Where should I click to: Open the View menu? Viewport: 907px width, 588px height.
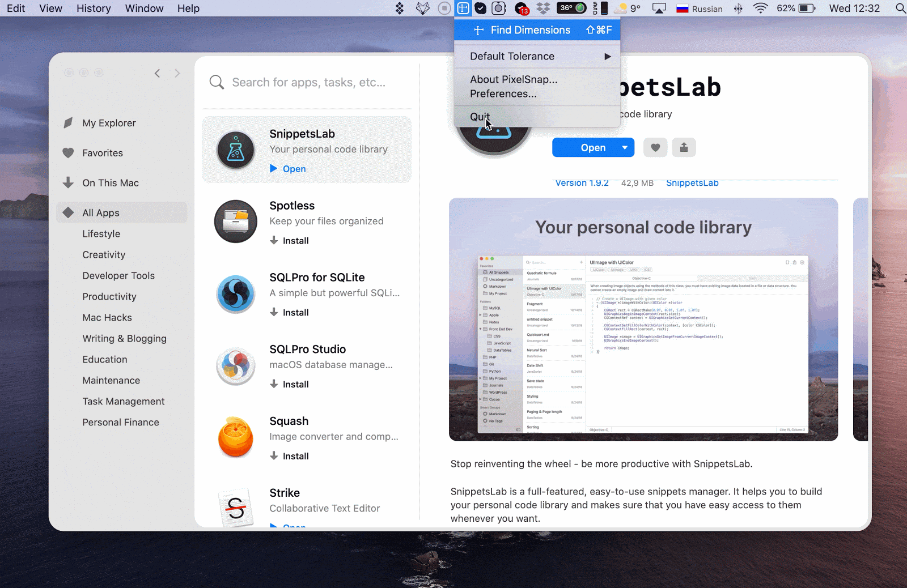point(50,8)
